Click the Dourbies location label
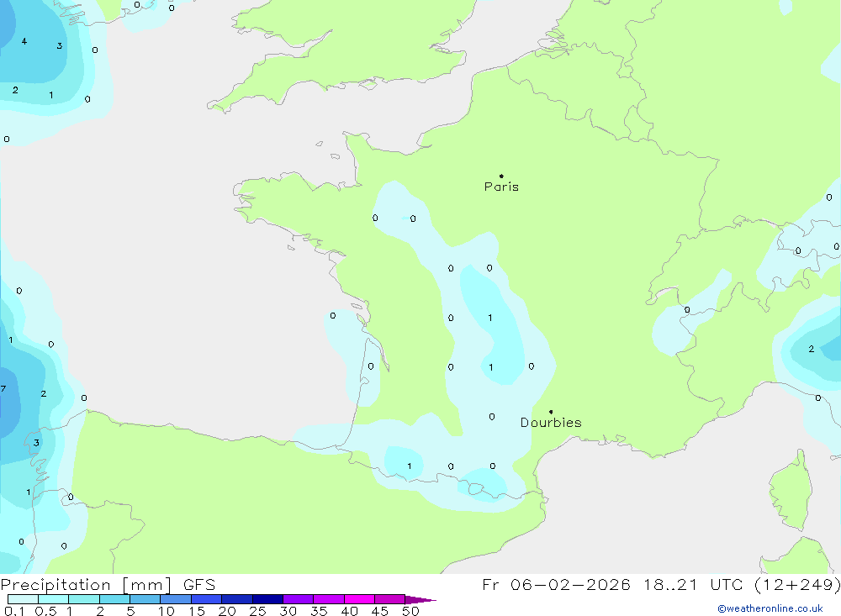Screen dimensions: 841x616 [x=551, y=423]
